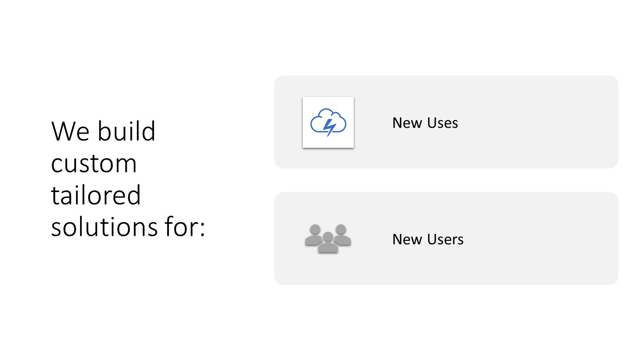Select the group of people icon
The width and height of the screenshot is (644, 362).
pos(328,238)
